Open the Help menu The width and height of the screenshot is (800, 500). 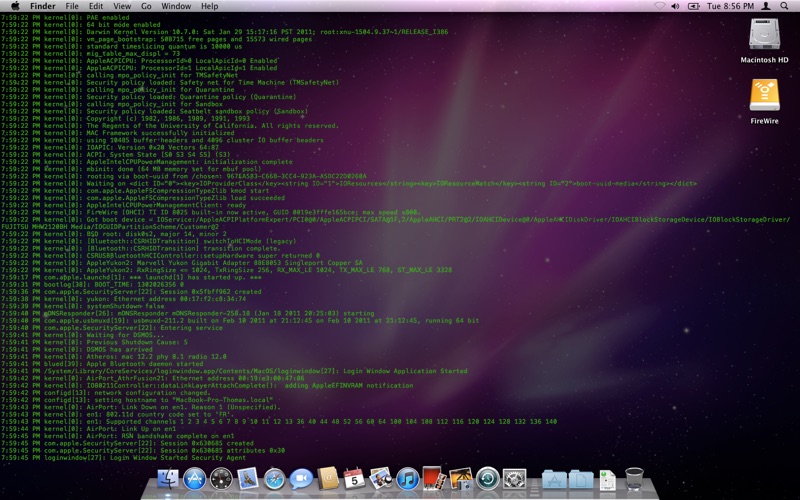point(209,6)
